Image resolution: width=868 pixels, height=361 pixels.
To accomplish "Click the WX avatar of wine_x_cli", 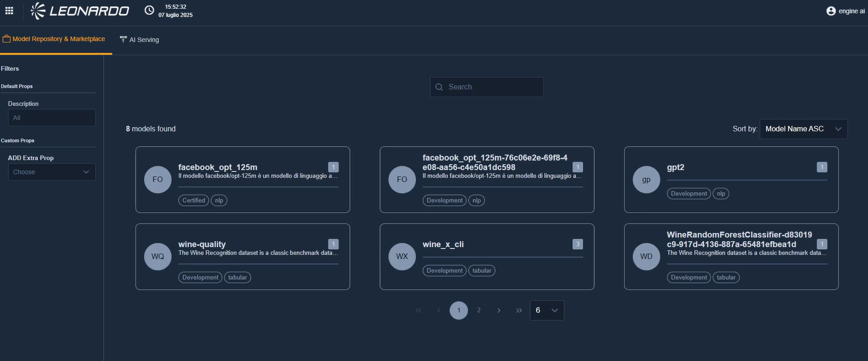I will pyautogui.click(x=402, y=256).
